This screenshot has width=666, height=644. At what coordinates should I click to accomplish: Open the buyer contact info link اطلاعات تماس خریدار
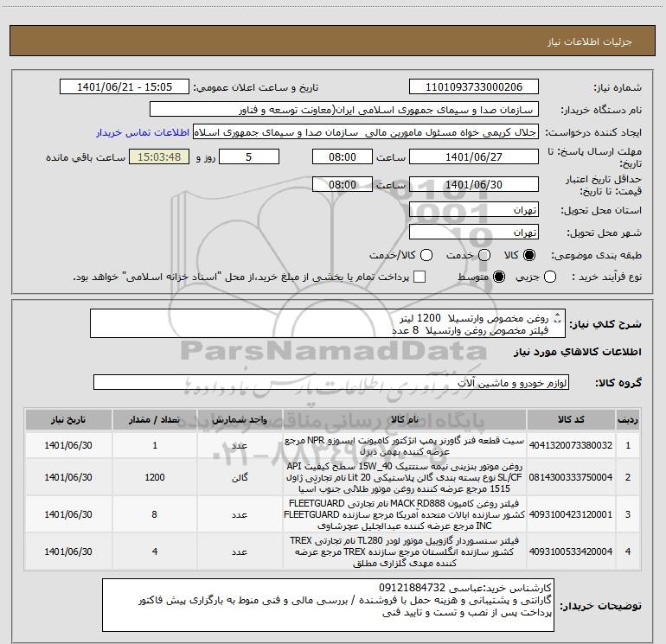pos(143,133)
